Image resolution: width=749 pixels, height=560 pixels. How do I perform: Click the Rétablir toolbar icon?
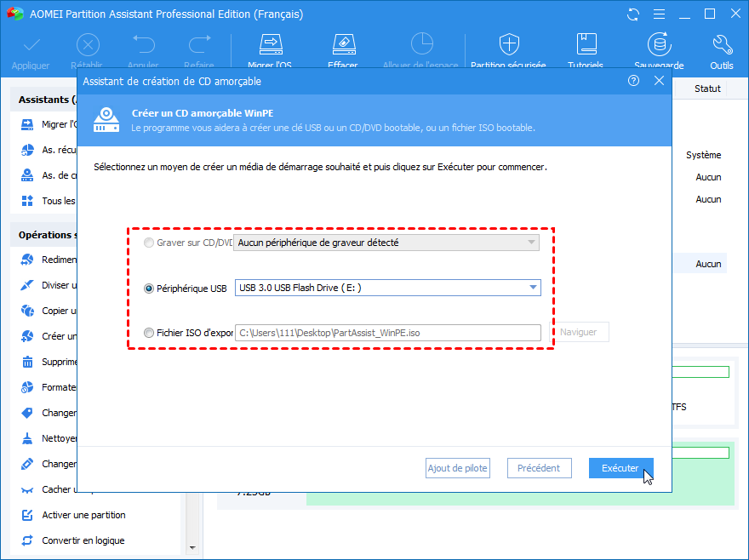click(88, 45)
